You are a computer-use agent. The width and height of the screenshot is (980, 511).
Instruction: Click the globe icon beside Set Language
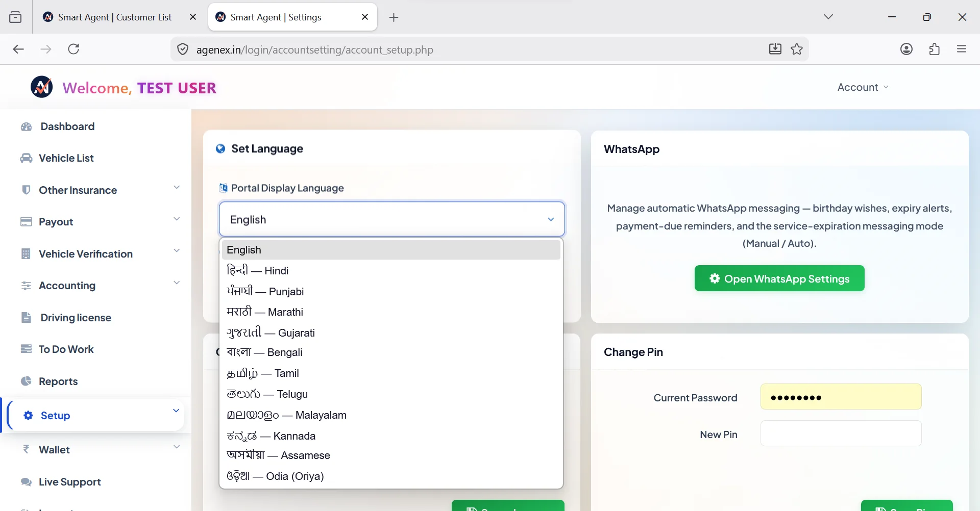220,148
